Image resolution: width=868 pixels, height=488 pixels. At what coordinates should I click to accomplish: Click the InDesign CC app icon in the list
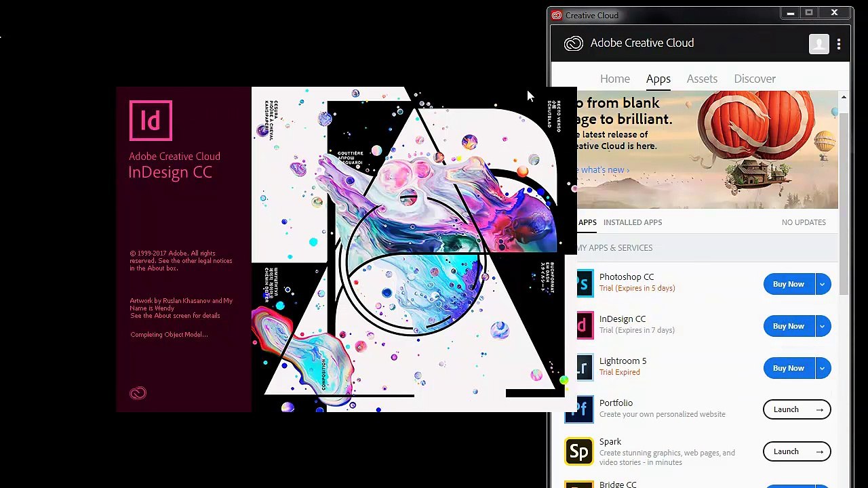585,325
